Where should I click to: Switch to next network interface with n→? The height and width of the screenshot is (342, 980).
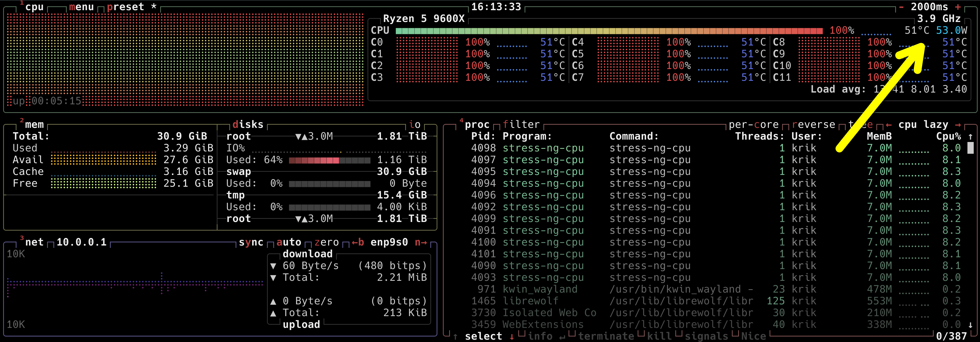pos(421,242)
